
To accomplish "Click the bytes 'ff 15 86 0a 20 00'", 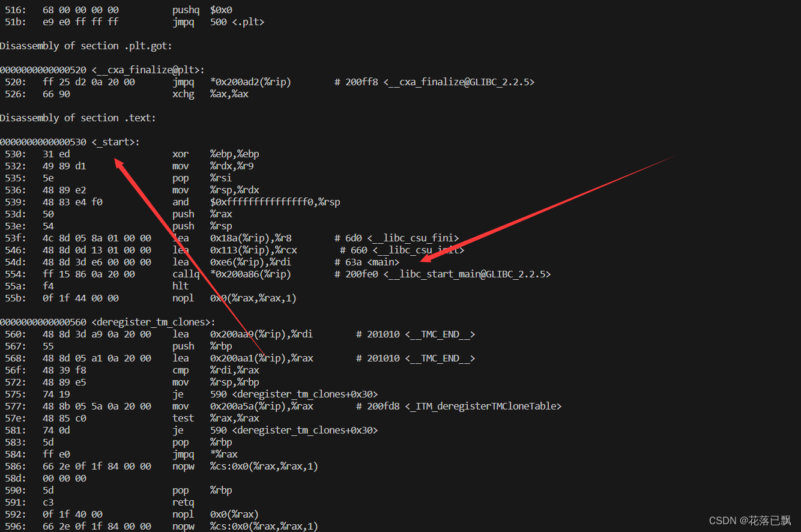I will (x=89, y=274).
